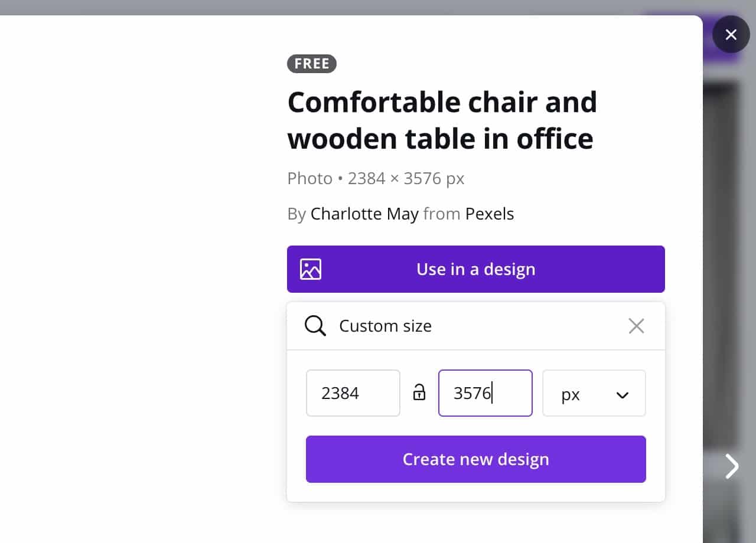The width and height of the screenshot is (756, 543).
Task: Click the magnifier search icon beside Custom size
Action: (x=315, y=326)
